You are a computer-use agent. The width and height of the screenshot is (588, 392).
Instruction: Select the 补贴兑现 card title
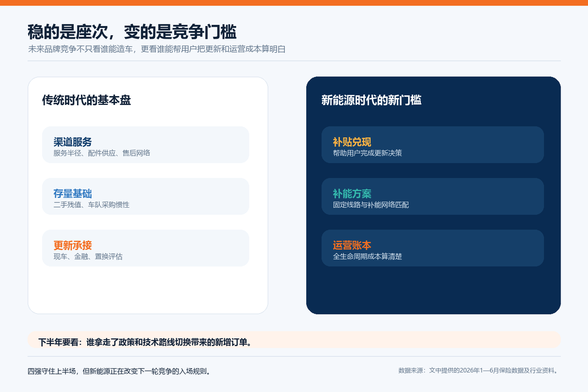click(x=352, y=142)
